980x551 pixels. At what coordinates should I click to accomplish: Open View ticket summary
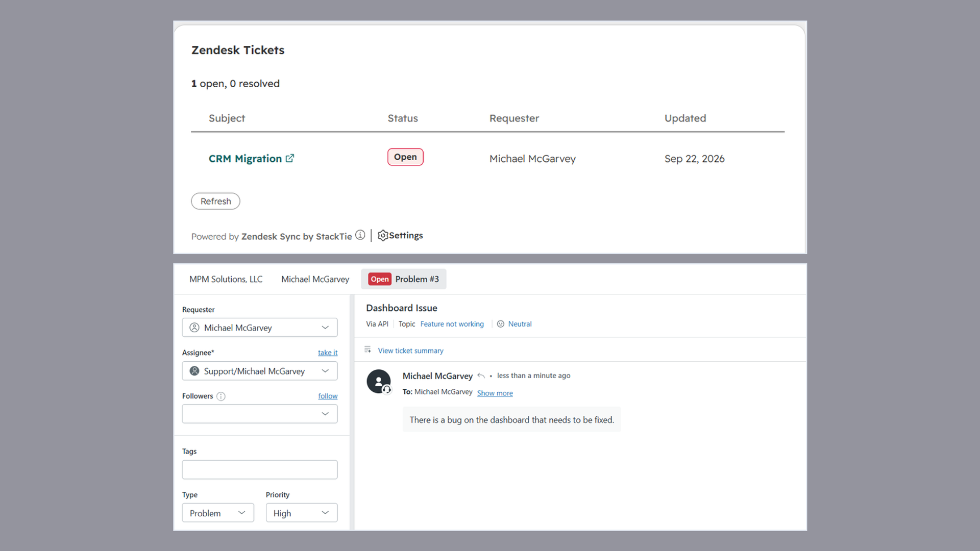[x=411, y=350]
